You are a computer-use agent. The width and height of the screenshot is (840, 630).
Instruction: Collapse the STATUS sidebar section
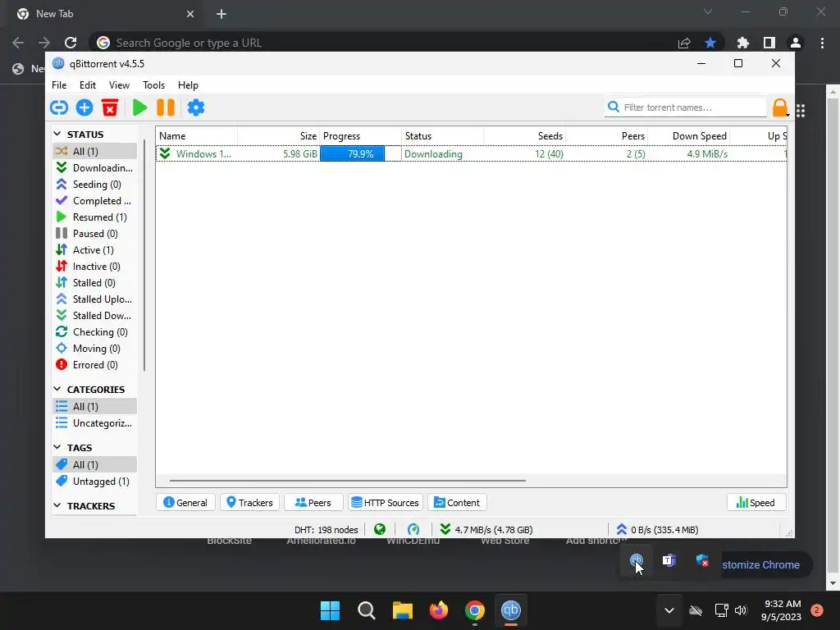[x=57, y=134]
